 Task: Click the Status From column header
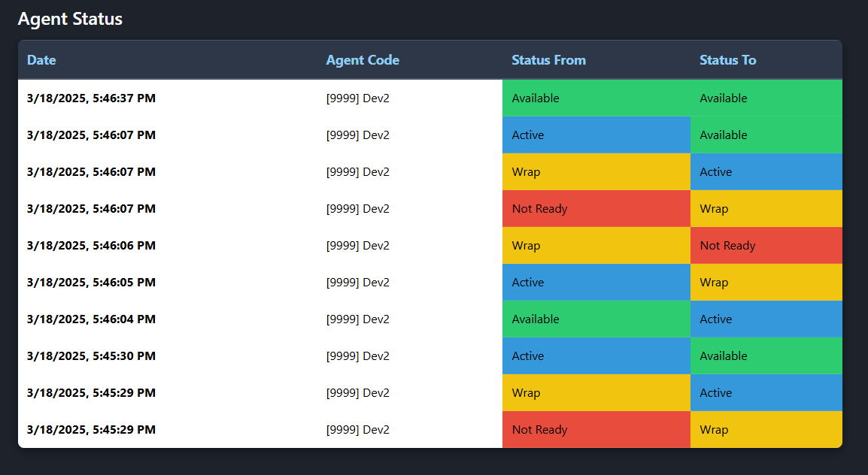[548, 60]
